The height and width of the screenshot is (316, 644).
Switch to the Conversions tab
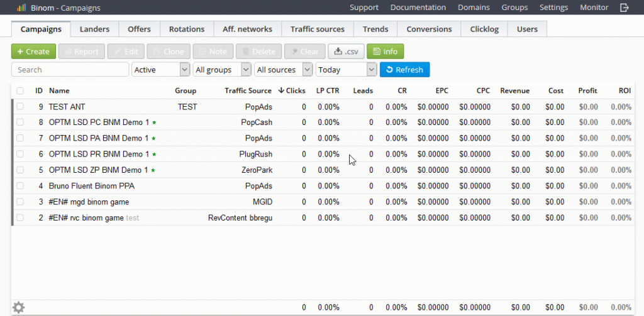click(429, 29)
